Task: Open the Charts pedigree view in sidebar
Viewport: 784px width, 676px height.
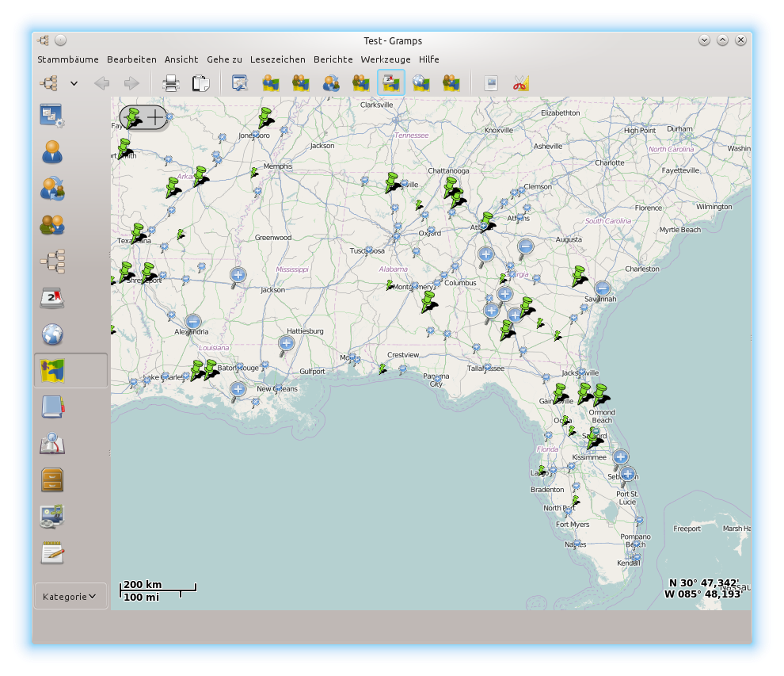Action: pos(52,262)
